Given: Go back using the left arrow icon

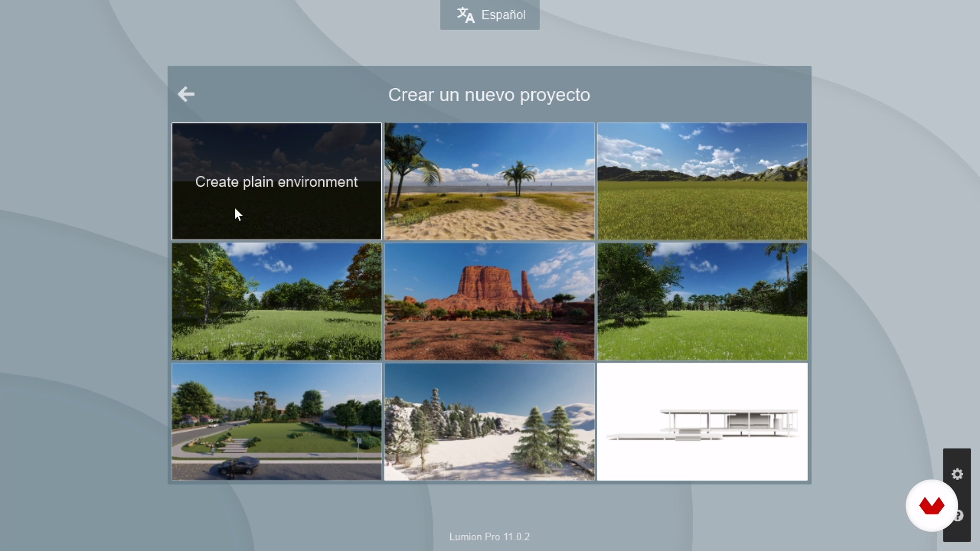Looking at the screenshot, I should click(186, 94).
